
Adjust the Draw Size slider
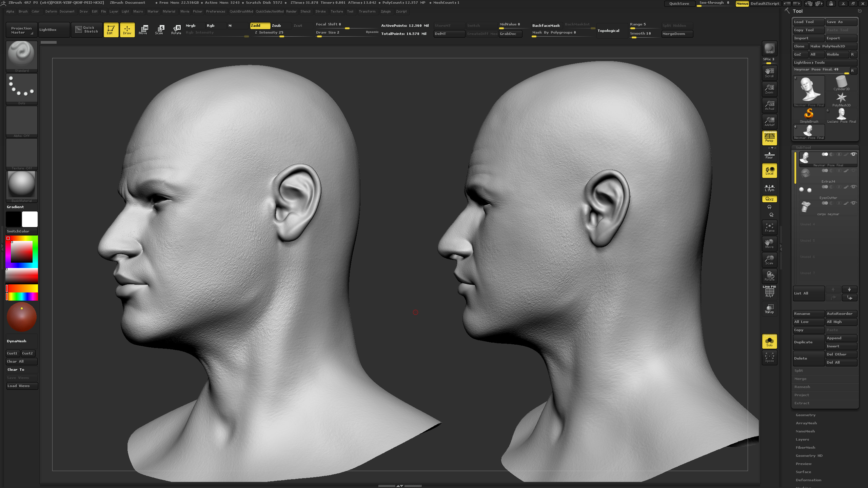pos(347,33)
